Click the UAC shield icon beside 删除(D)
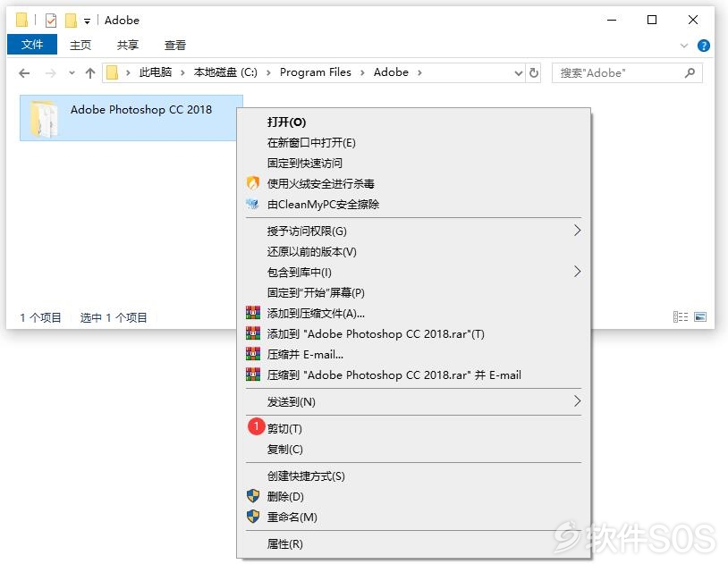The image size is (728, 564). 252,496
